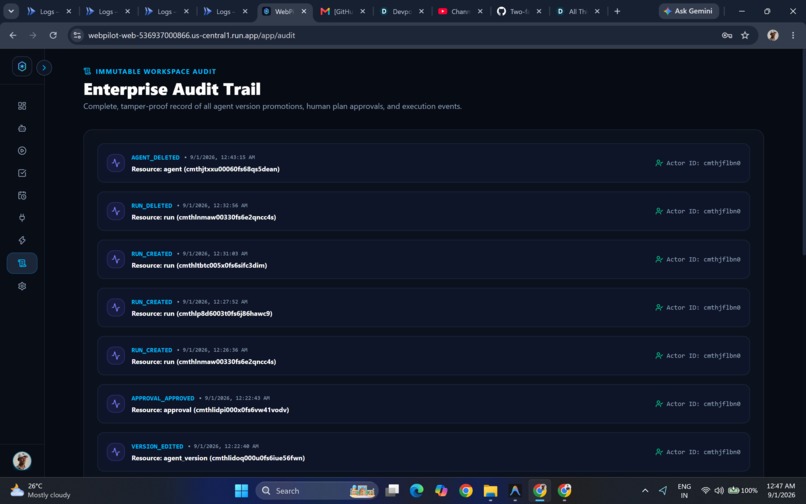Switch to the YouTube Channel tab
806x504 pixels.
(460, 11)
